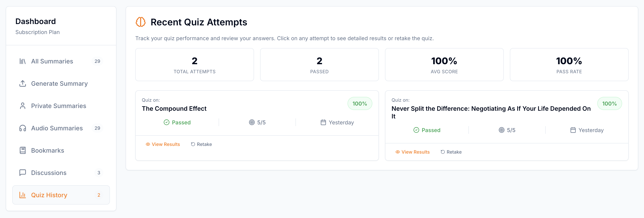Select the All Summaries library icon
The width and height of the screenshot is (644, 218).
23,61
